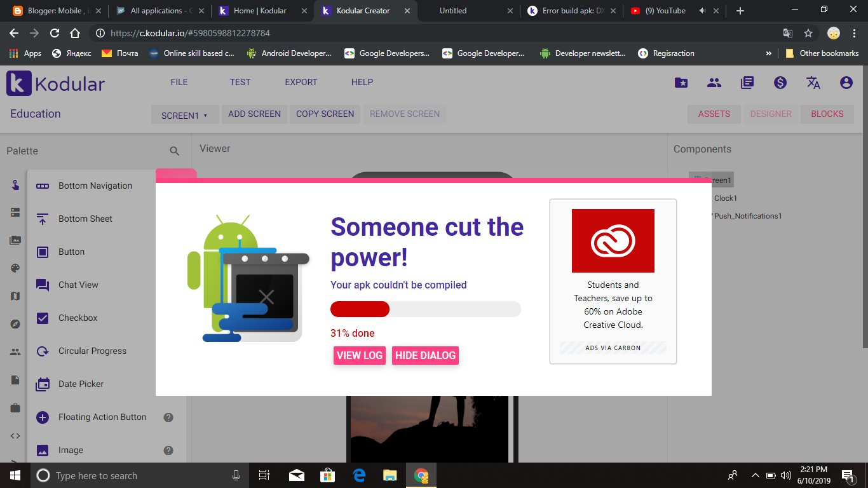Open the group community icon

714,83
